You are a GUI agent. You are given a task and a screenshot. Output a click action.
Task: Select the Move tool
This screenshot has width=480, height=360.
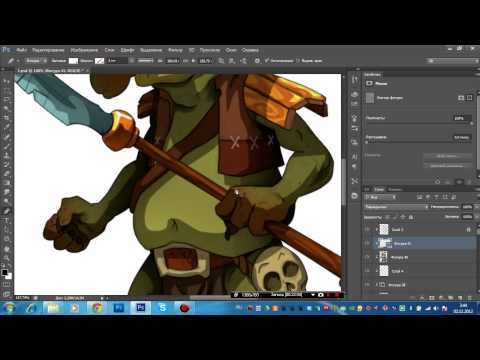tap(6, 81)
